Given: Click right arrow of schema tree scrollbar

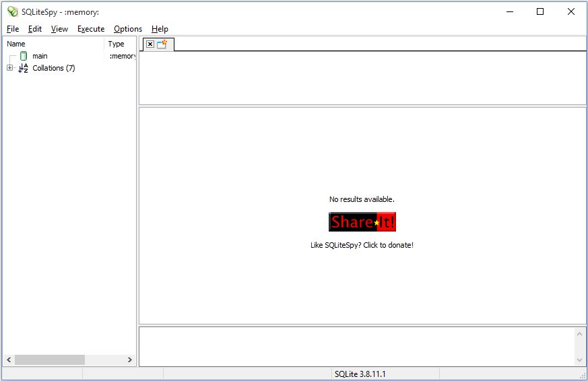Looking at the screenshot, I should (130, 359).
